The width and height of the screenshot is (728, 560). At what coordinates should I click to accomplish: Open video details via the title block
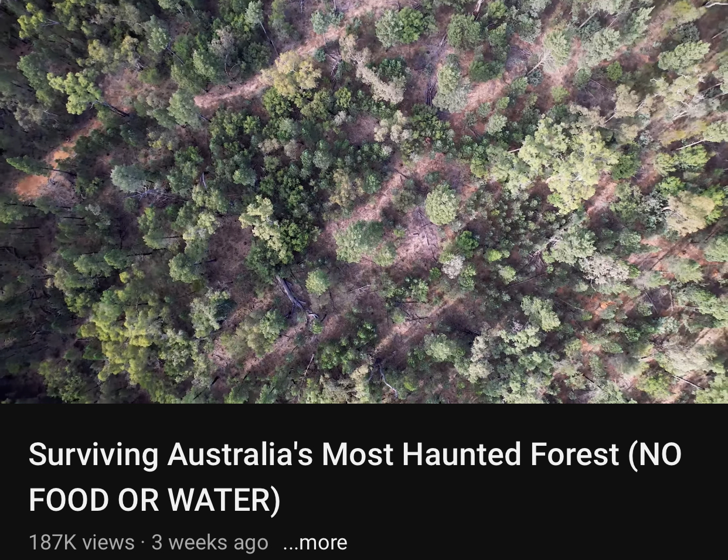click(355, 477)
